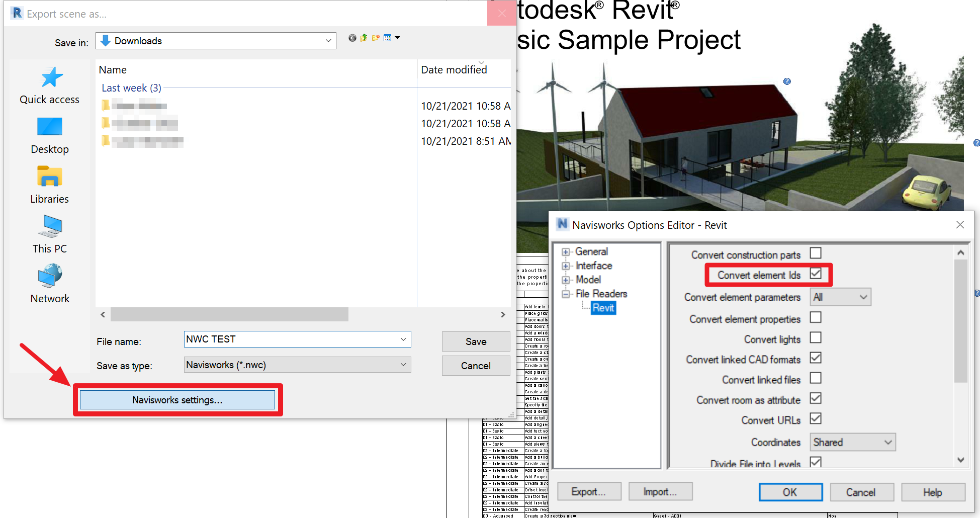Screen dimensions: 980x518
Task: Expand the File name history dropdown
Action: click(403, 339)
